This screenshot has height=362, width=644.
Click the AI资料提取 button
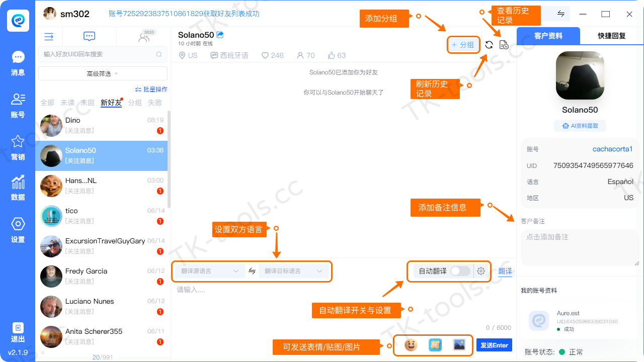[580, 126]
